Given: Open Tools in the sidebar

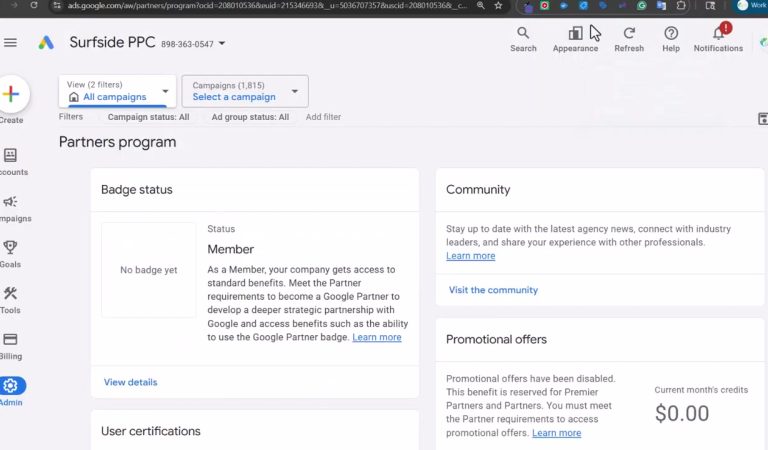Looking at the screenshot, I should point(10,300).
